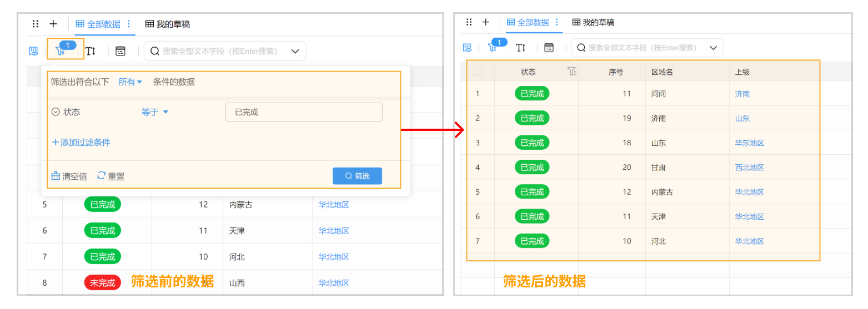
Task: Click the 问问 cell in 区域名 column
Action: (x=658, y=94)
